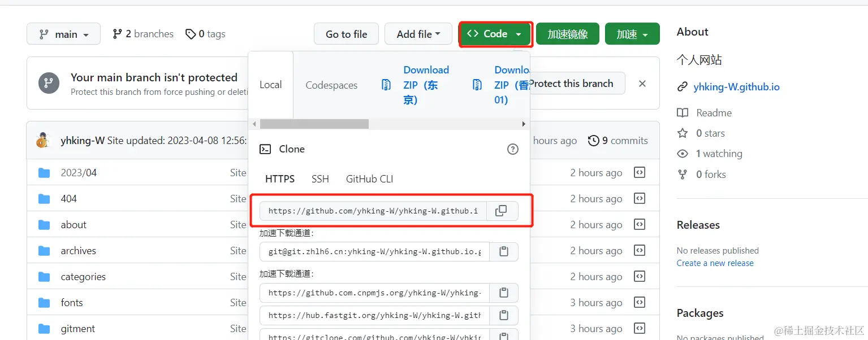This screenshot has width=868, height=340.
Task: Click the hub.fastgit.org URL field
Action: pos(374,315)
